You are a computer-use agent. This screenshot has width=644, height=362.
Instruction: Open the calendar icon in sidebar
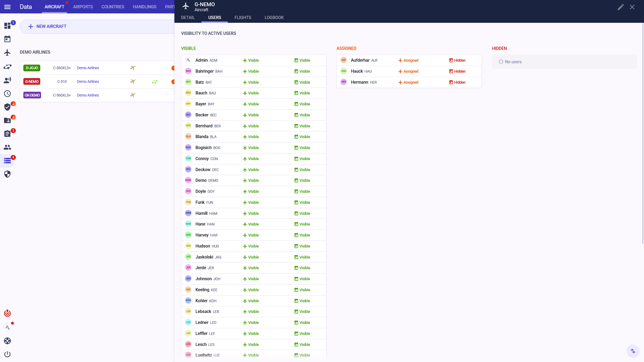8,39
